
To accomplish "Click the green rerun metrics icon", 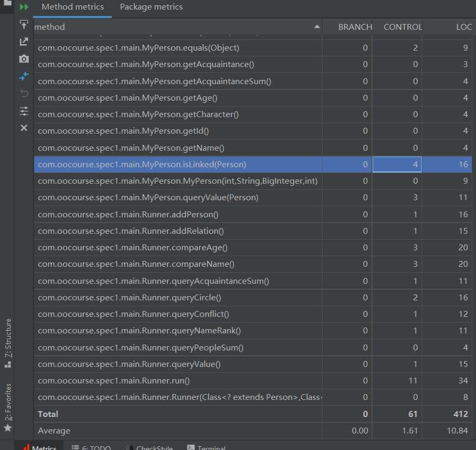I will coord(24,7).
